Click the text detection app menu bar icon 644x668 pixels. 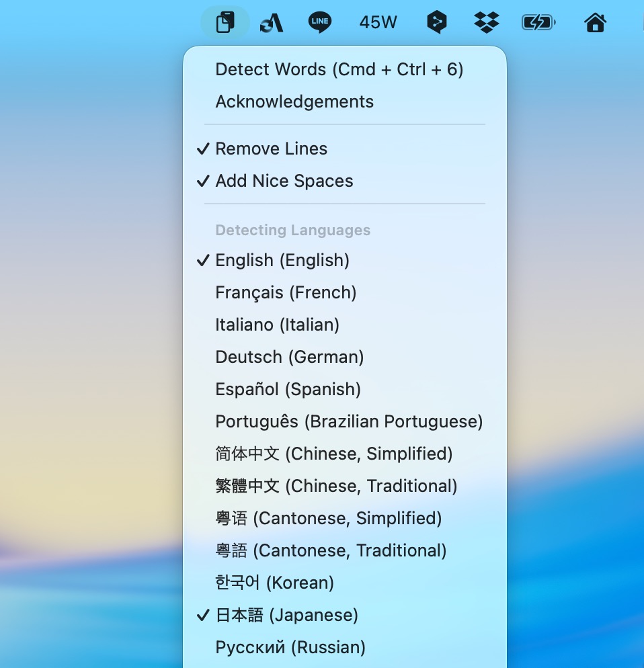225,23
